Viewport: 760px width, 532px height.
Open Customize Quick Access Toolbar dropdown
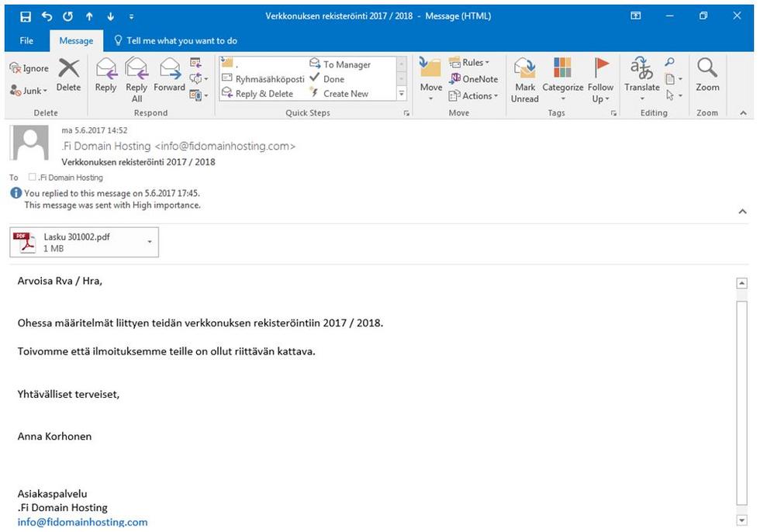click(x=131, y=16)
